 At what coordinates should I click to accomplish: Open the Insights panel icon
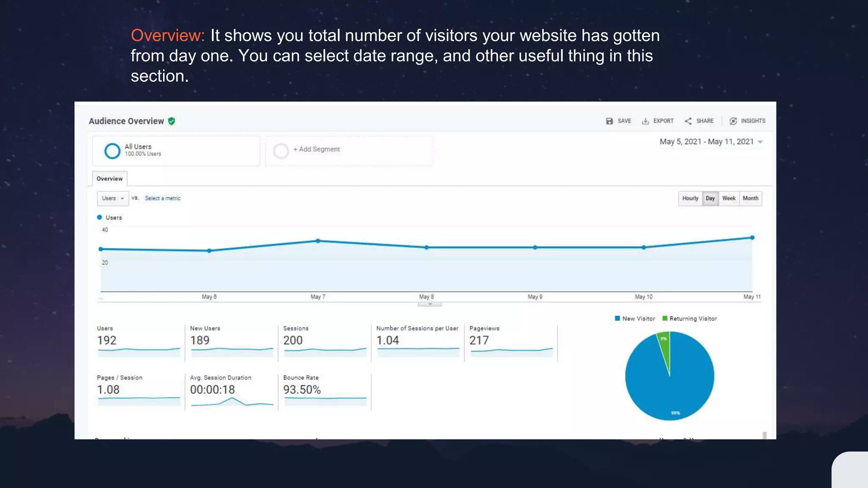coord(733,121)
